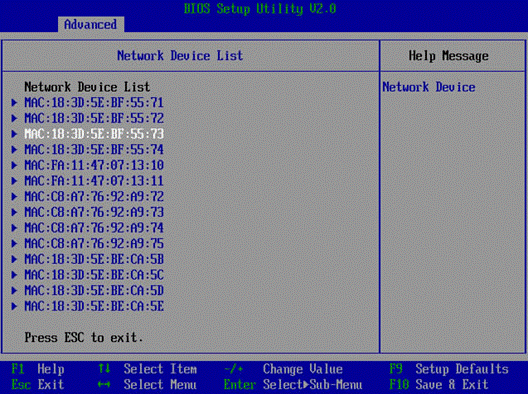The width and height of the screenshot is (528, 394).
Task: Click submenu arrow beside MAC:C8:A7:76:92:A9:75
Action: 14,243
